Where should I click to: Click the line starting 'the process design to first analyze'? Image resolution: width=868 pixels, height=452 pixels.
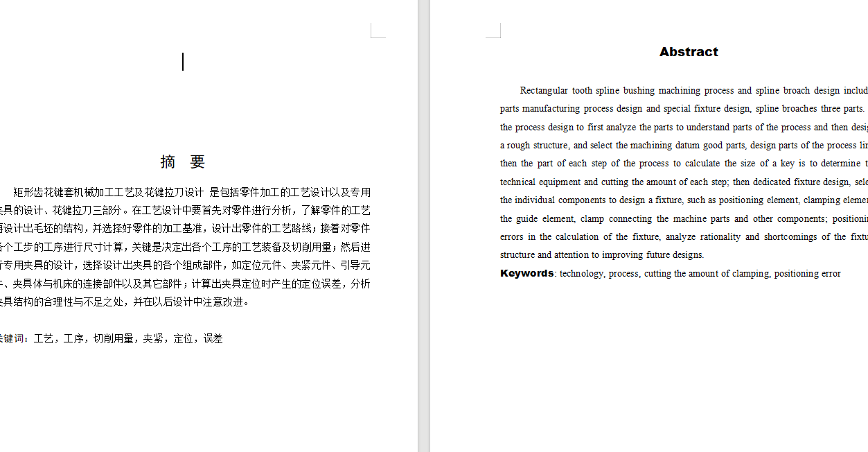coord(684,127)
